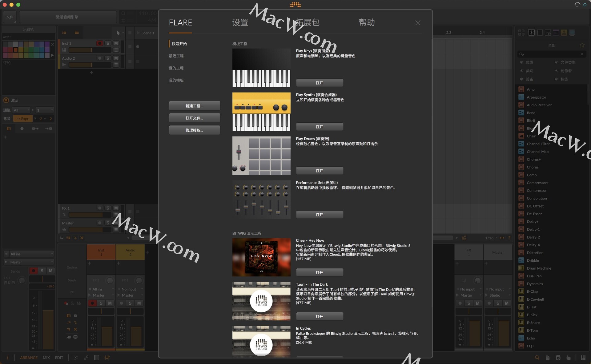Select the Everything asterisk browser filter icon
591x364 pixels.
click(532, 33)
